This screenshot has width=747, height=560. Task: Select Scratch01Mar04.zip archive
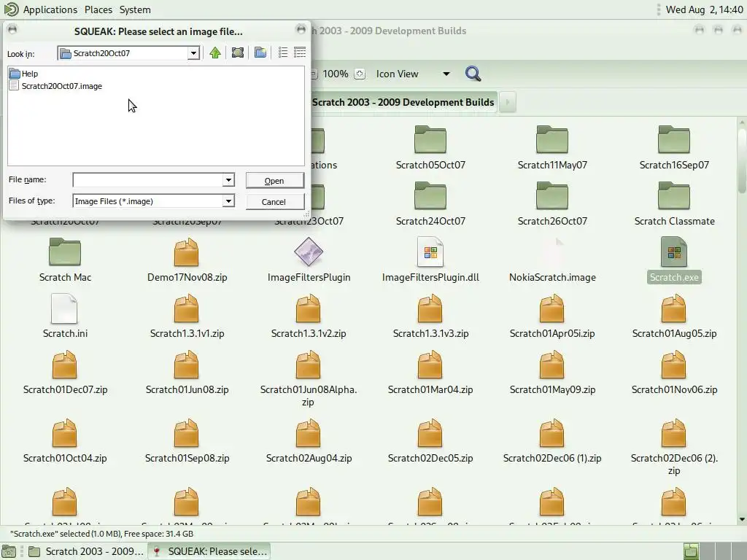(x=430, y=373)
